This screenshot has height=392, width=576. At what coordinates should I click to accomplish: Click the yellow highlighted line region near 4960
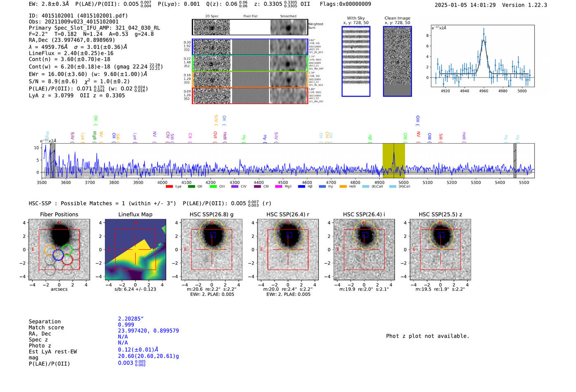pos(394,160)
